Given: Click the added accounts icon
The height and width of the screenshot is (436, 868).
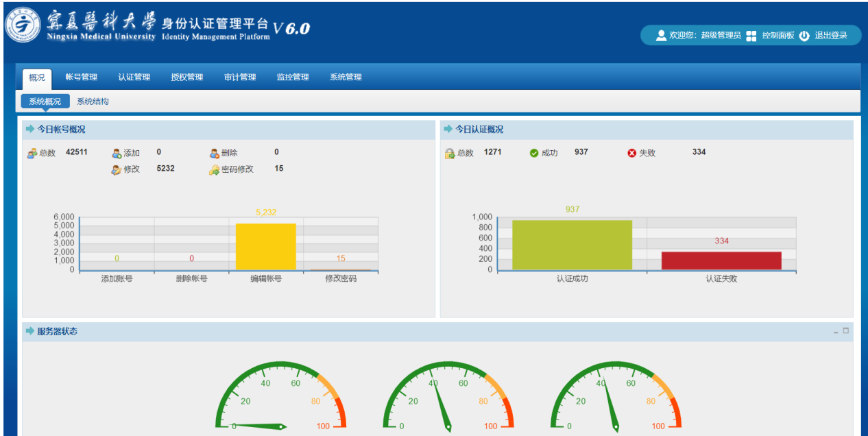Looking at the screenshot, I should 117,153.
